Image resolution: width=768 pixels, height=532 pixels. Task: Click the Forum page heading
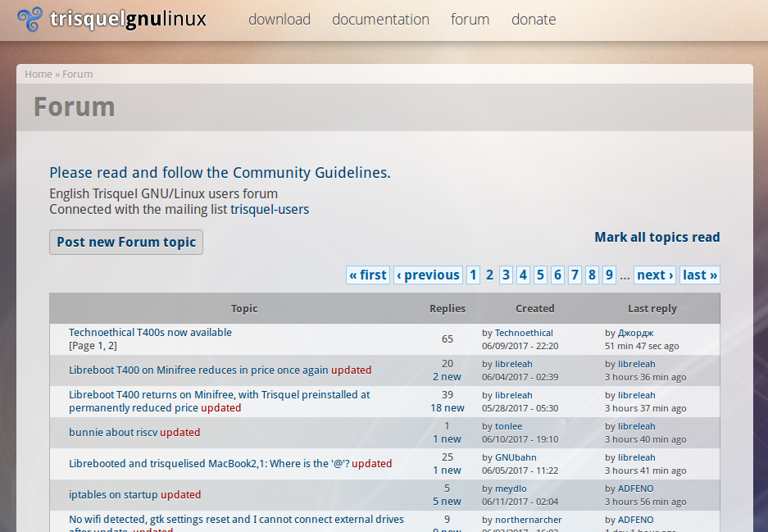coord(74,107)
